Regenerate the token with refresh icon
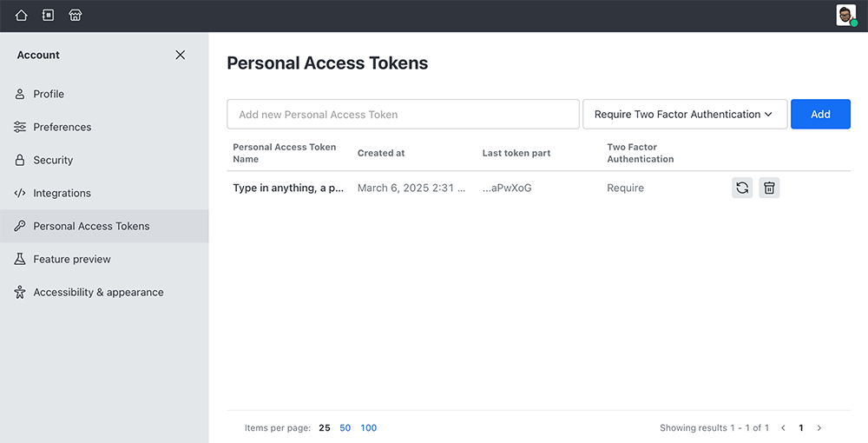 pos(742,188)
